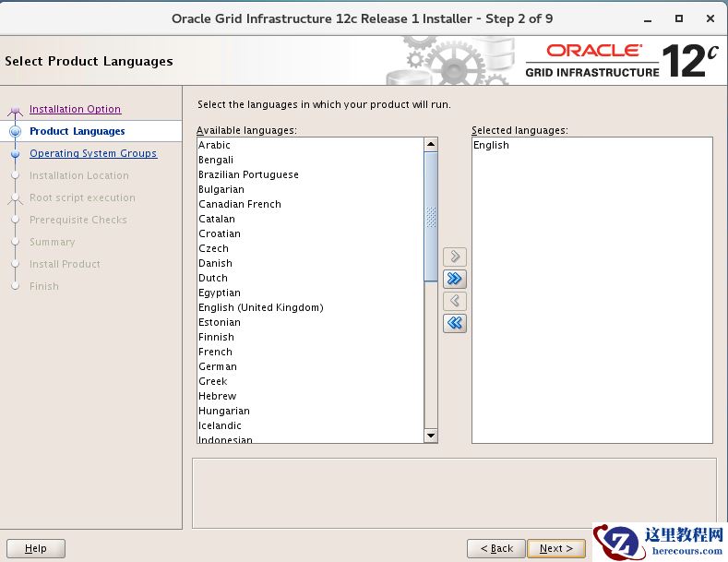This screenshot has width=728, height=562.
Task: Open the Installation Option step link
Action: pyautogui.click(x=76, y=109)
